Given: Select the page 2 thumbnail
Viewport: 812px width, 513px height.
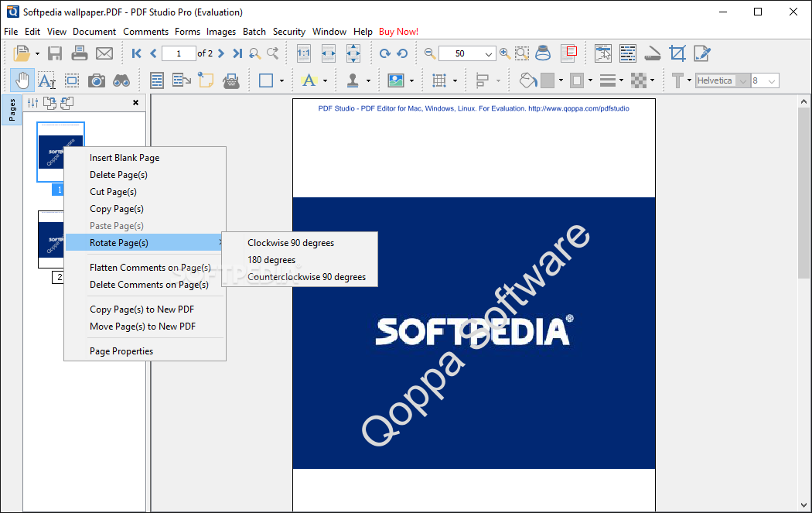Looking at the screenshot, I should pyautogui.click(x=51, y=239).
